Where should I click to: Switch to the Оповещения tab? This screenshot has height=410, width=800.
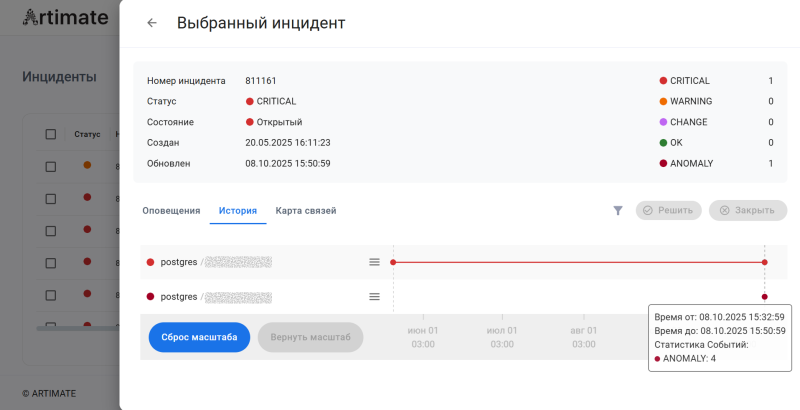point(172,211)
